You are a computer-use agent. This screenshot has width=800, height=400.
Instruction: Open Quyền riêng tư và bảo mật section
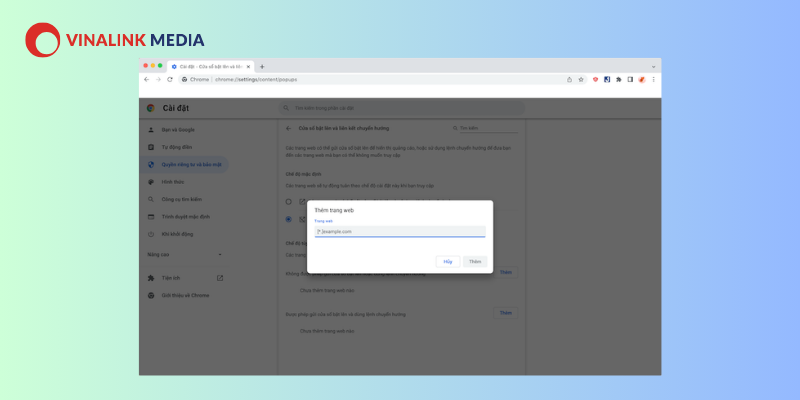[184, 164]
